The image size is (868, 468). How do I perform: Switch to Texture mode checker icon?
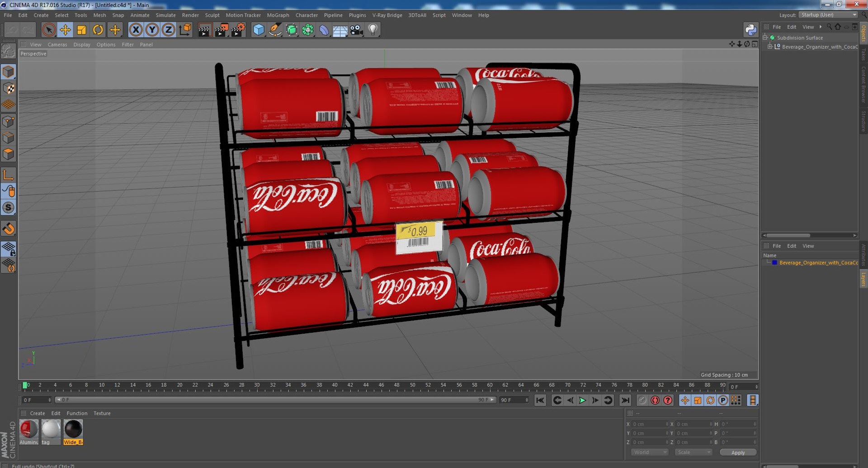tap(9, 88)
